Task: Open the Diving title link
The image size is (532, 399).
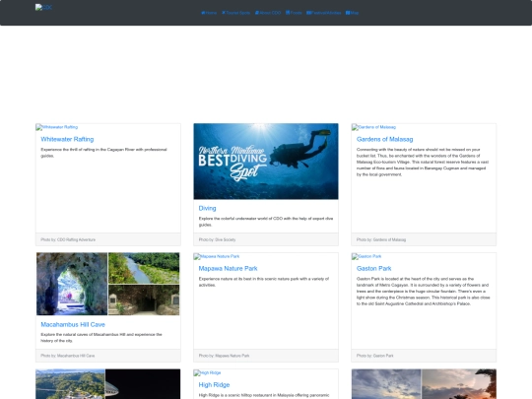Action: pos(207,208)
